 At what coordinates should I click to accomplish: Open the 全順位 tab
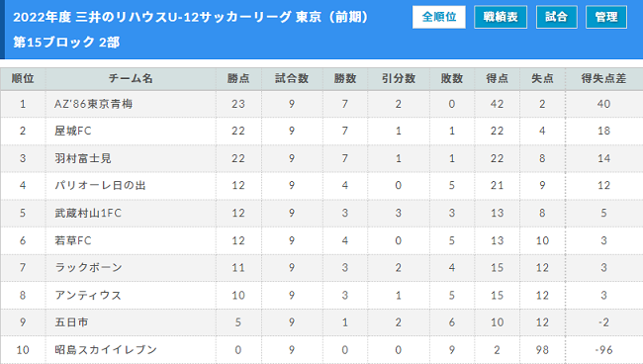[439, 17]
